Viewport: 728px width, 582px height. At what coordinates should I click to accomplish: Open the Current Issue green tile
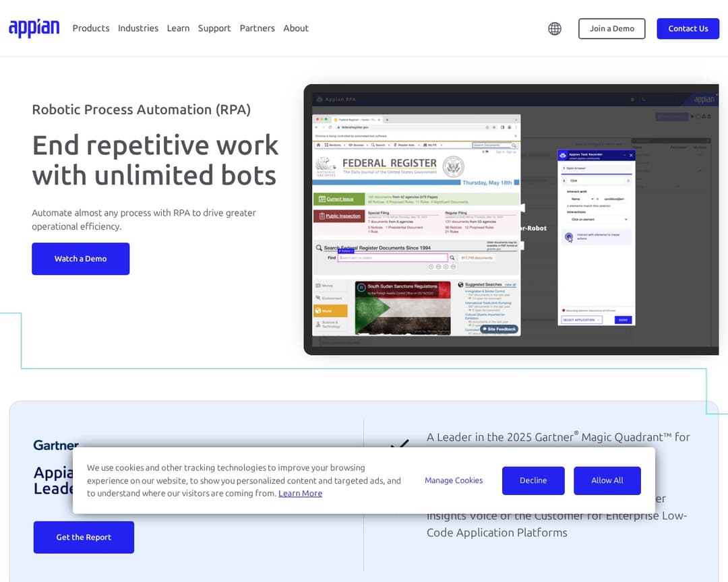(339, 199)
